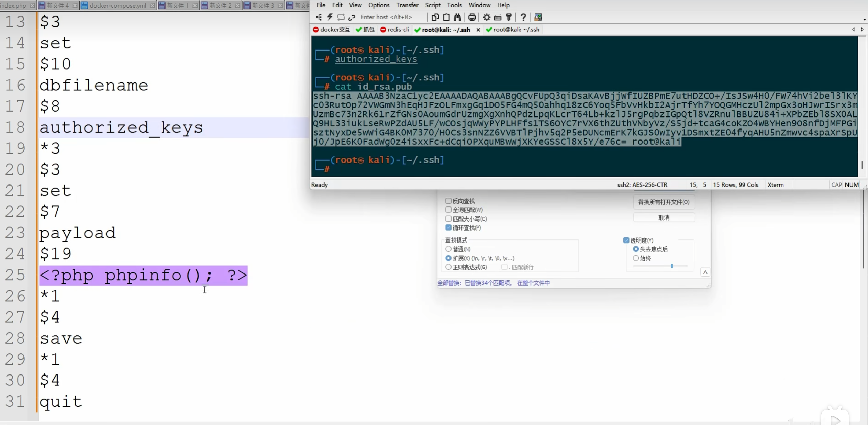Viewport: 868px width, 425px height.
Task: Uncheck the 循环查找 checkbox
Action: coord(448,227)
